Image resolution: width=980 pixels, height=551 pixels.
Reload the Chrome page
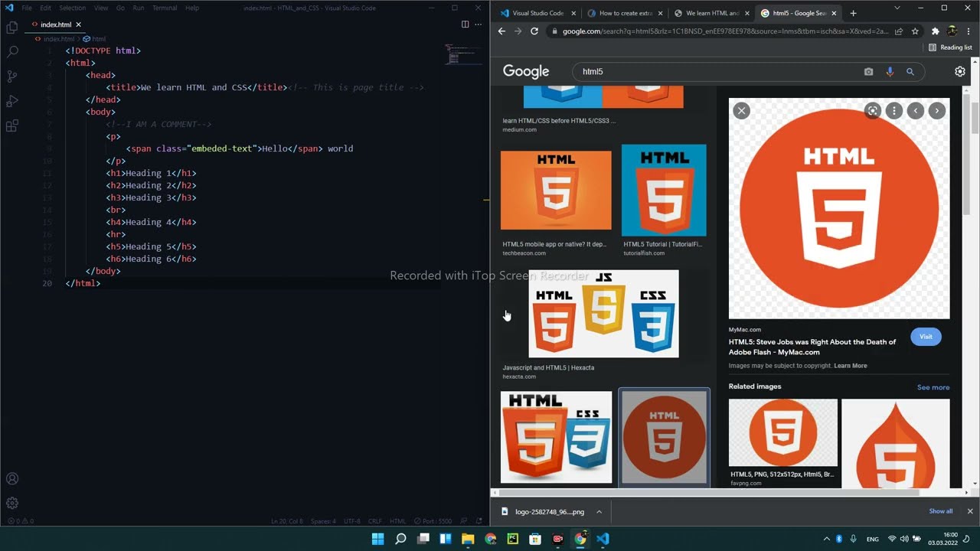tap(534, 31)
